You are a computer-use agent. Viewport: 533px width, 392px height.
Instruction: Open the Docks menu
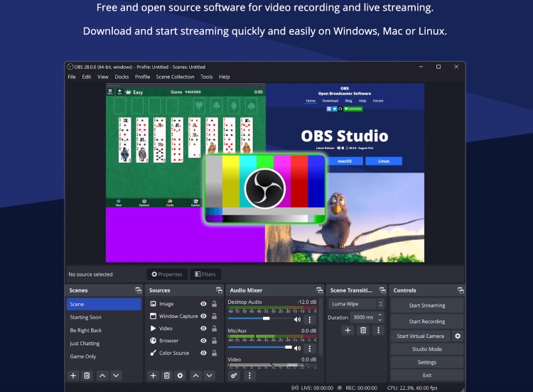pos(122,77)
